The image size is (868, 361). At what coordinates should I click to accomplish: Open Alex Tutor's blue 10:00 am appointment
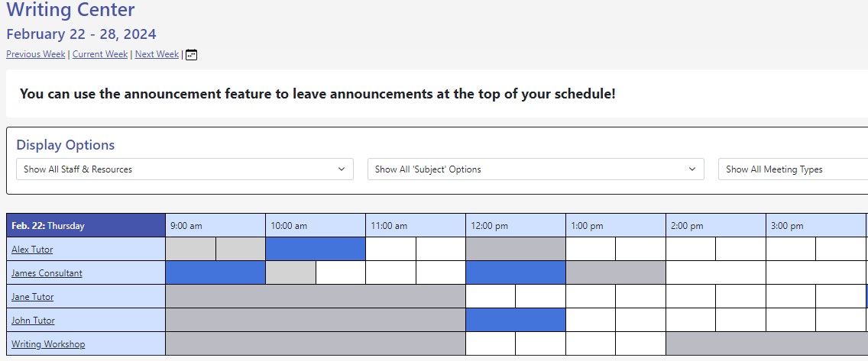coord(316,249)
